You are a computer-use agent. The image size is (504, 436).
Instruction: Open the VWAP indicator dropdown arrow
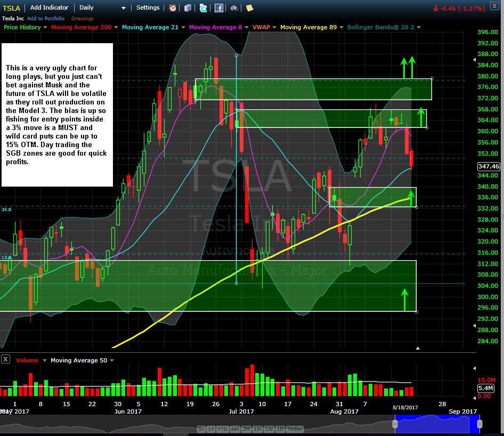[x=274, y=27]
